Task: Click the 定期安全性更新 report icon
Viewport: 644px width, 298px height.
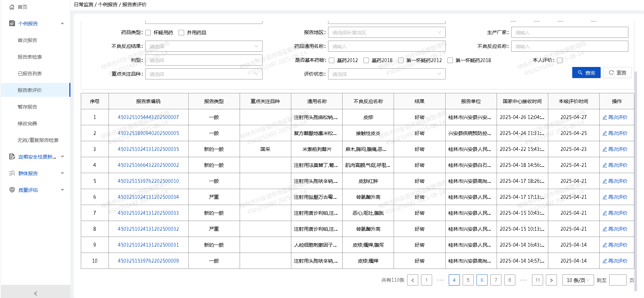Action: [x=12, y=157]
